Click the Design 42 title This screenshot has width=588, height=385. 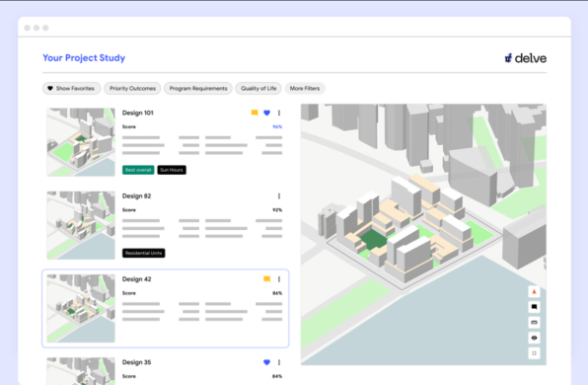(x=136, y=278)
